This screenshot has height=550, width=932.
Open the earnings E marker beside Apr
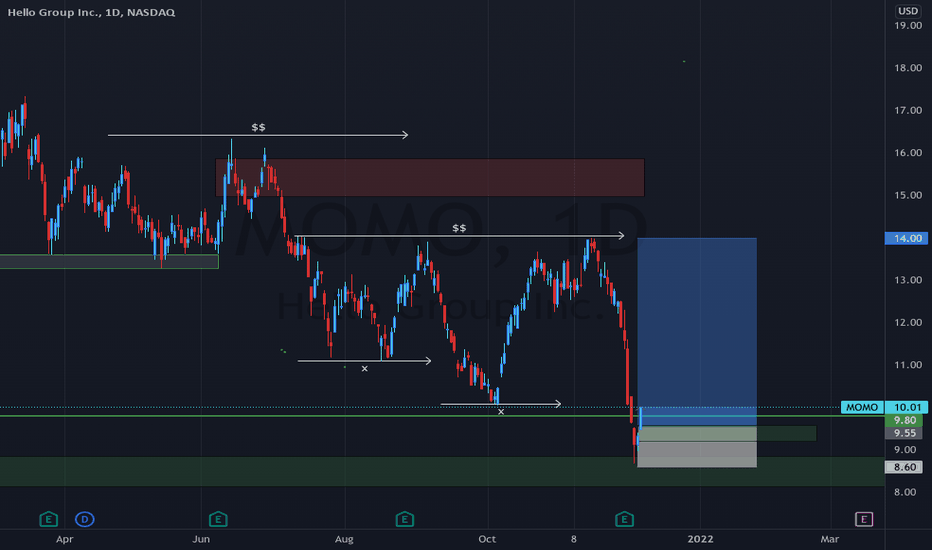49,519
